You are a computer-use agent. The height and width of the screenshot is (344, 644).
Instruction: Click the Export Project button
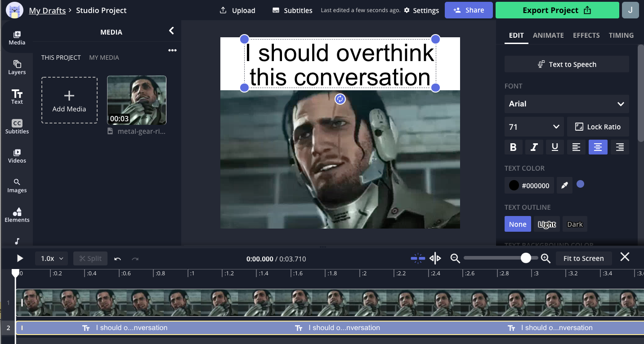click(557, 10)
